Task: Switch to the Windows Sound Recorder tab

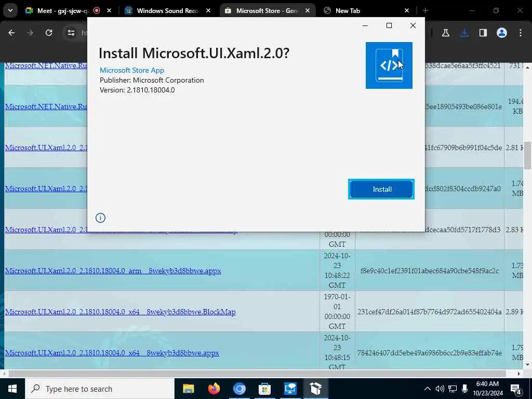Action: [x=167, y=10]
